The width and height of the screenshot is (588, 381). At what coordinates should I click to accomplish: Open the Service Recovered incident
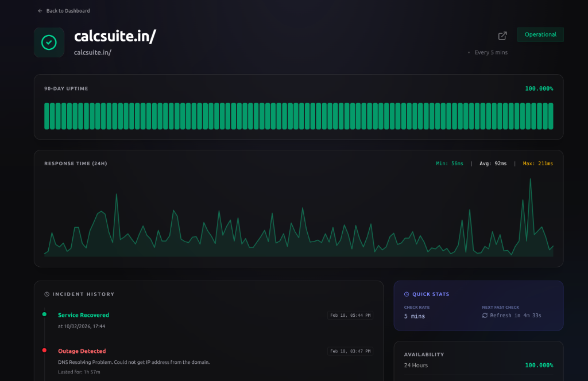click(84, 315)
